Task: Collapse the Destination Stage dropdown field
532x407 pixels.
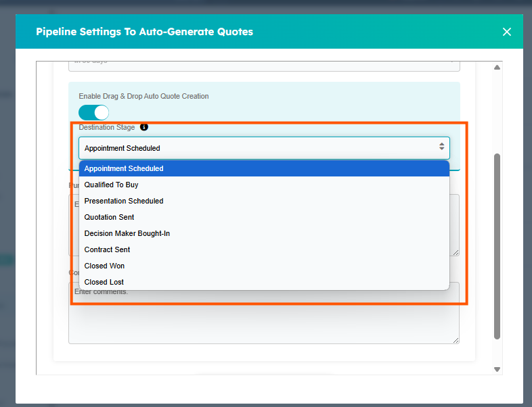Action: (264, 148)
